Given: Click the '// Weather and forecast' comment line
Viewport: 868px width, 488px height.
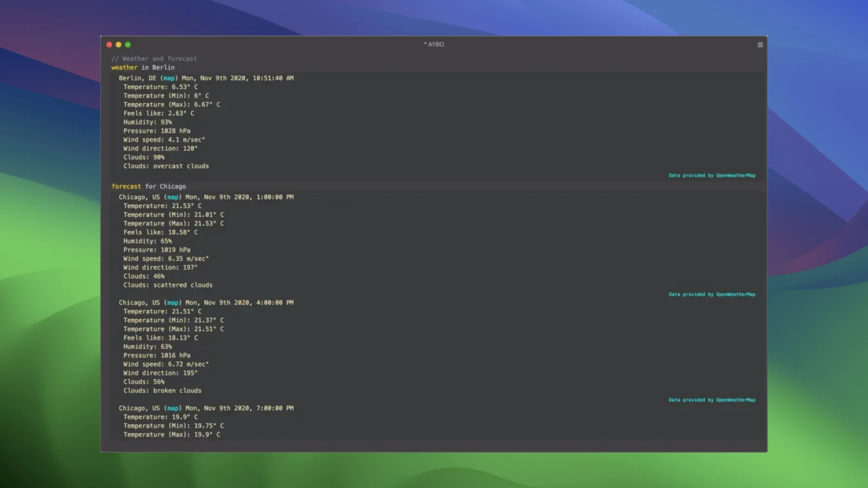Looking at the screenshot, I should [x=154, y=59].
